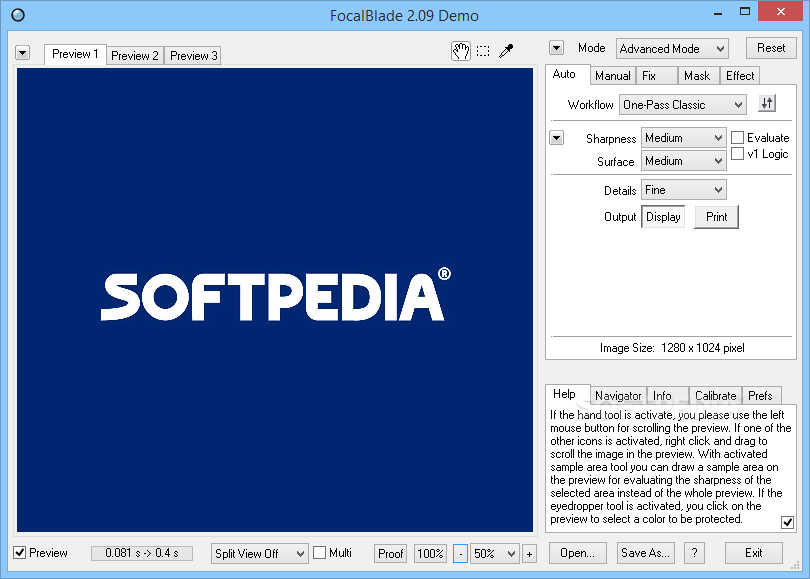Click the 0.081 s -> 0.4 s timing field

pyautogui.click(x=142, y=553)
